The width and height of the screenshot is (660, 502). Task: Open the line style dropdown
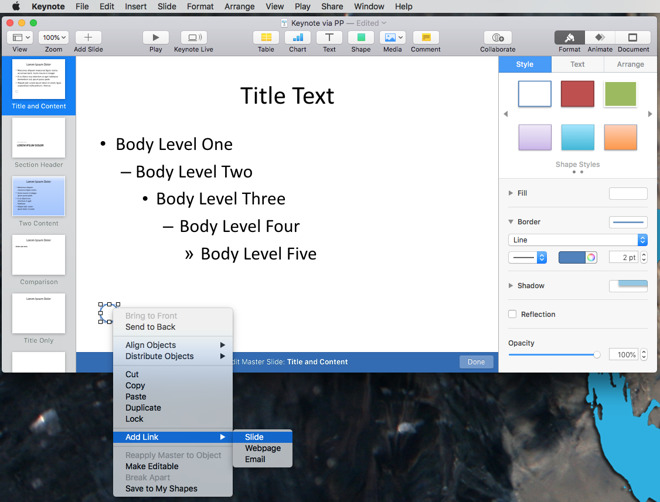pyautogui.click(x=527, y=257)
